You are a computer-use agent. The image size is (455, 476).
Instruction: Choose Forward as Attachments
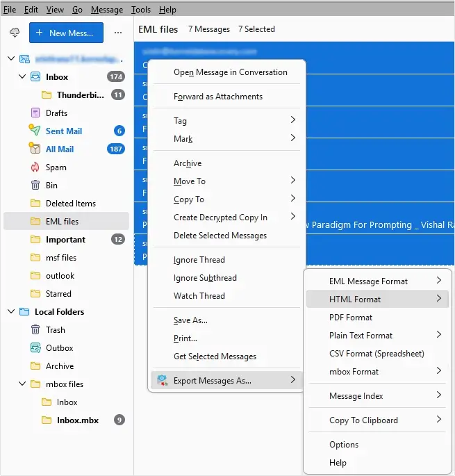pyautogui.click(x=226, y=96)
